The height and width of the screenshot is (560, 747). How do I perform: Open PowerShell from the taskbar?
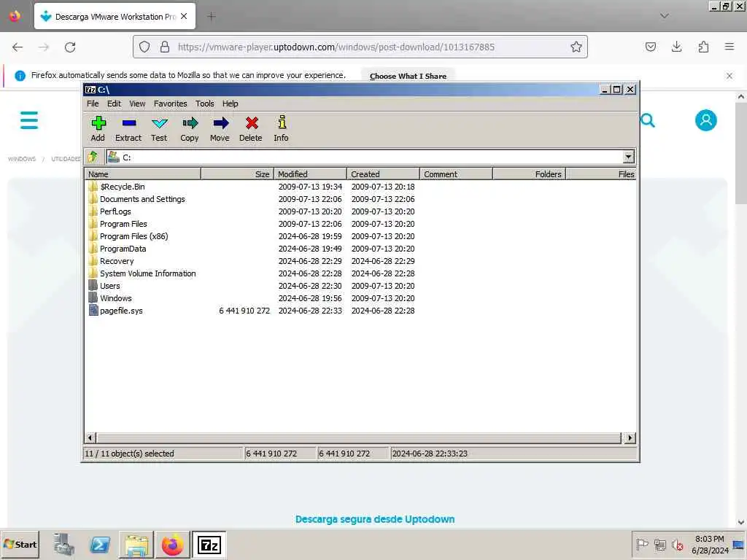[99, 545]
